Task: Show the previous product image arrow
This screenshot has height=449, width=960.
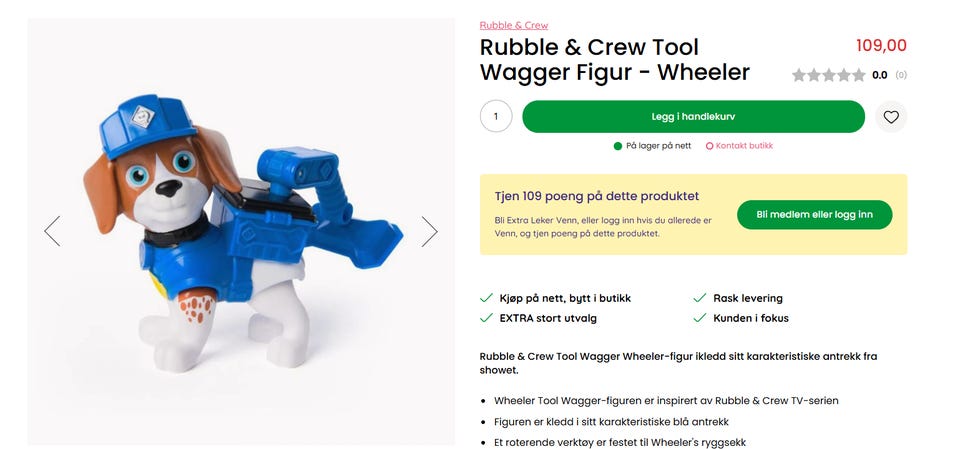Action: (x=52, y=231)
